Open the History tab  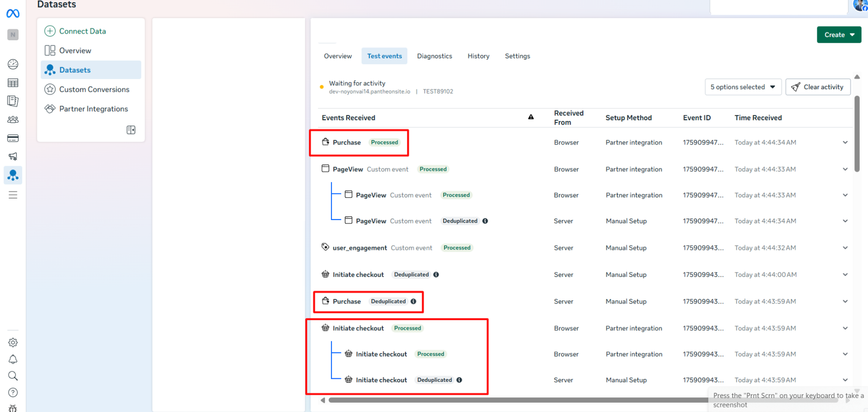478,56
